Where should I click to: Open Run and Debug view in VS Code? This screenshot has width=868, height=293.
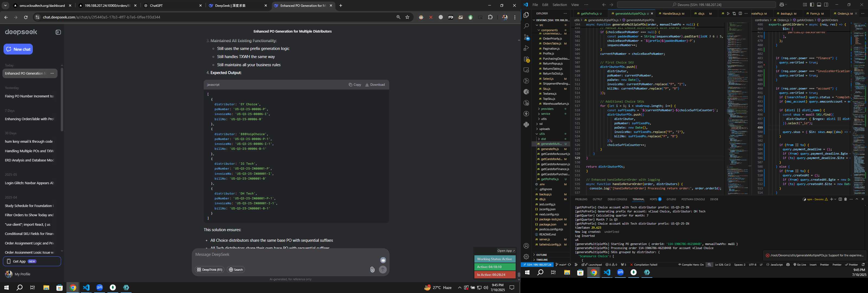pyautogui.click(x=526, y=48)
